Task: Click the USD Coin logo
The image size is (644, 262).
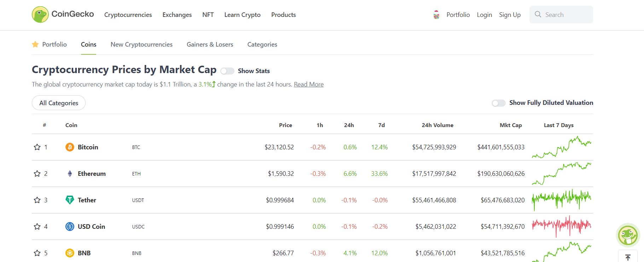Action: coord(70,226)
